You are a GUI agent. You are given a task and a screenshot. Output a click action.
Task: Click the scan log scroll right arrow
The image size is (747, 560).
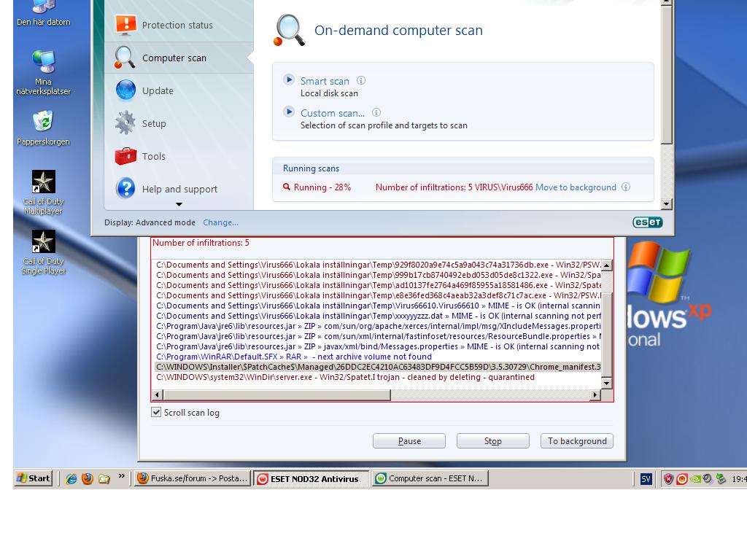595,394
